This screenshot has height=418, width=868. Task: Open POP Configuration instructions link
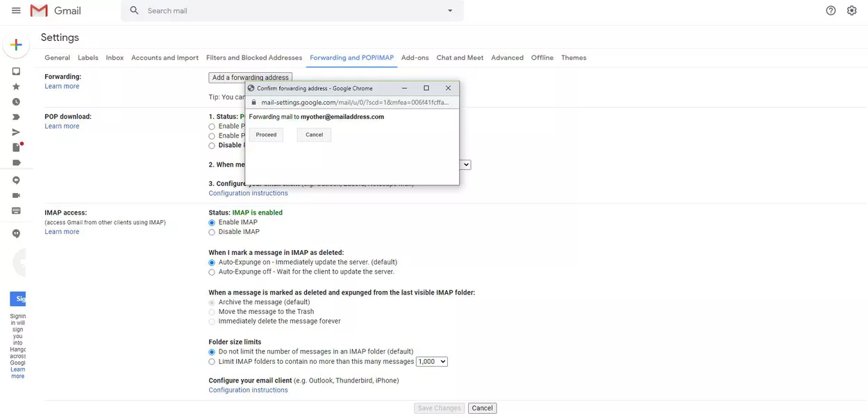(x=248, y=193)
